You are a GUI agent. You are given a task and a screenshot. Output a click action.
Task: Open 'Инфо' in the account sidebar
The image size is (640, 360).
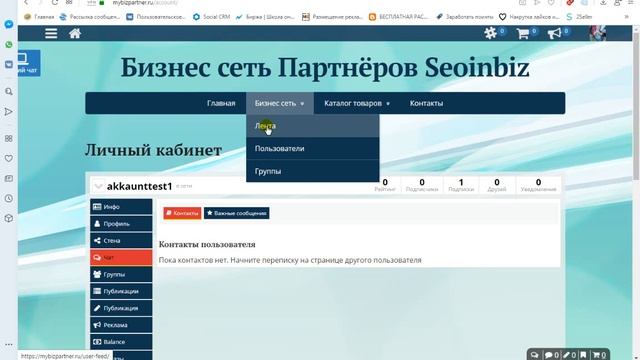tap(121, 207)
